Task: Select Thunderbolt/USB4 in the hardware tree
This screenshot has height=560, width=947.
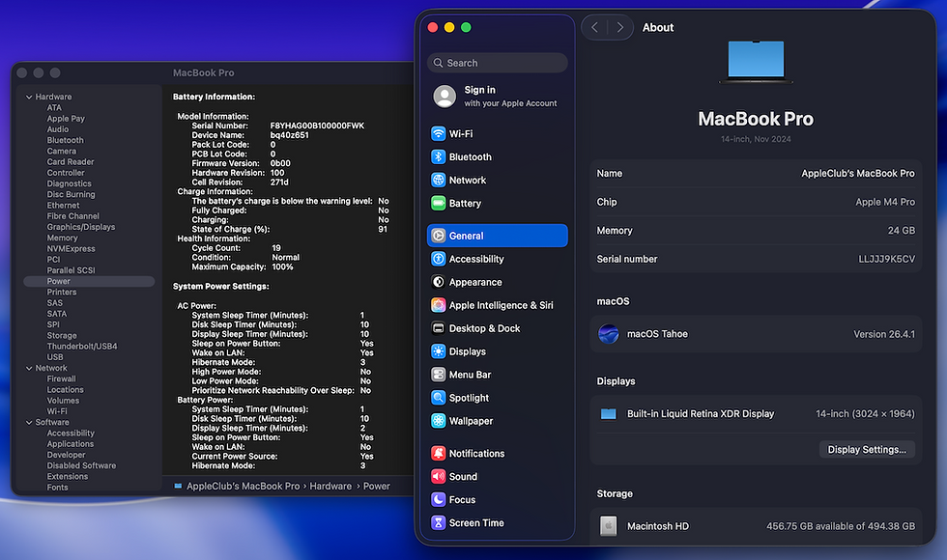Action: (x=82, y=347)
